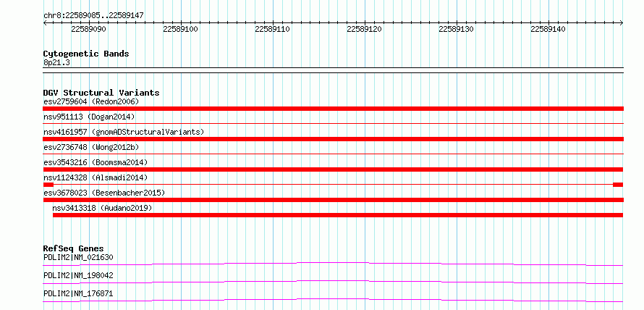The height and width of the screenshot is (310, 644).
Task: Select the red bar of esv3543216 Boomsma2014
Action: [x=333, y=169]
